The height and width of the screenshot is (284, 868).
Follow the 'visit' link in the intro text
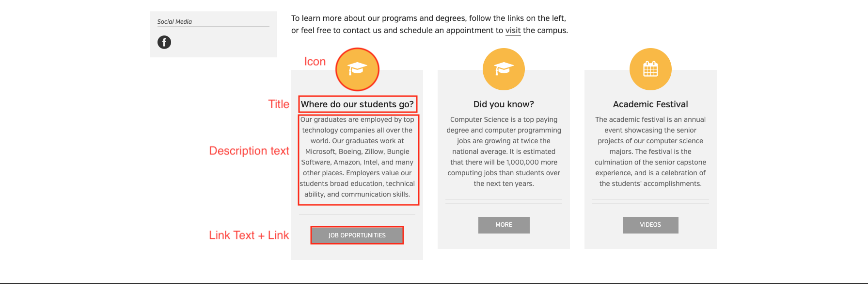click(x=513, y=31)
